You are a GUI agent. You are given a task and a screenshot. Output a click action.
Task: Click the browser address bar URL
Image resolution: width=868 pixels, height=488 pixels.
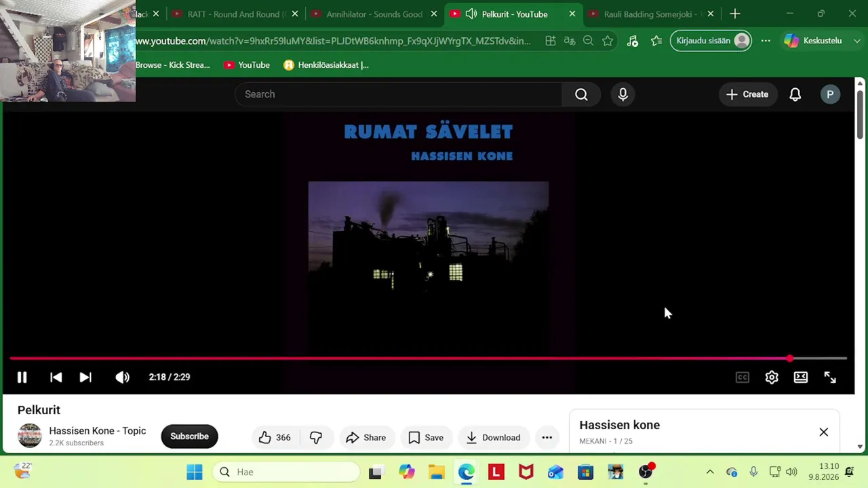pos(333,41)
